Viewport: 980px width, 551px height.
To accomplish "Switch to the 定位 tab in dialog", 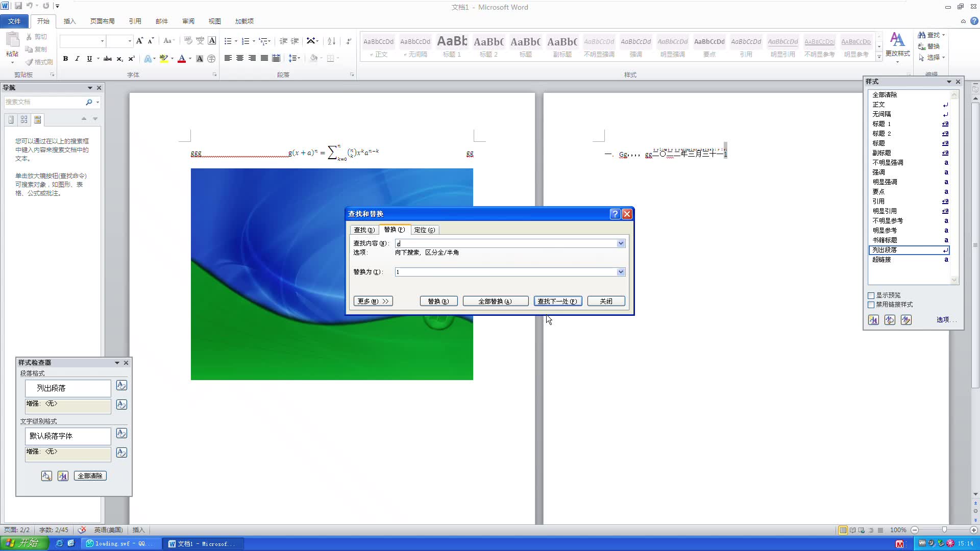I will pos(424,230).
